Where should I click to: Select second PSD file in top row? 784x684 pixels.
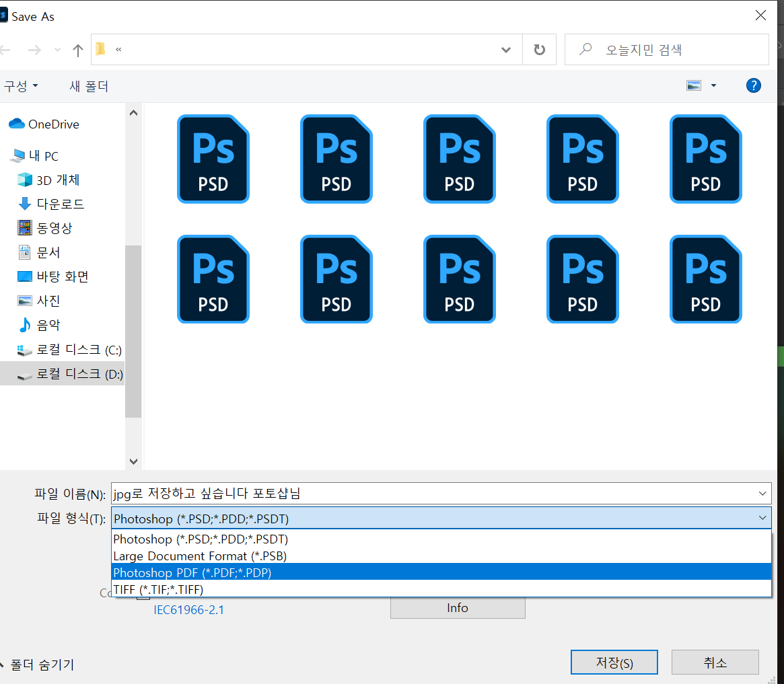pyautogui.click(x=336, y=159)
